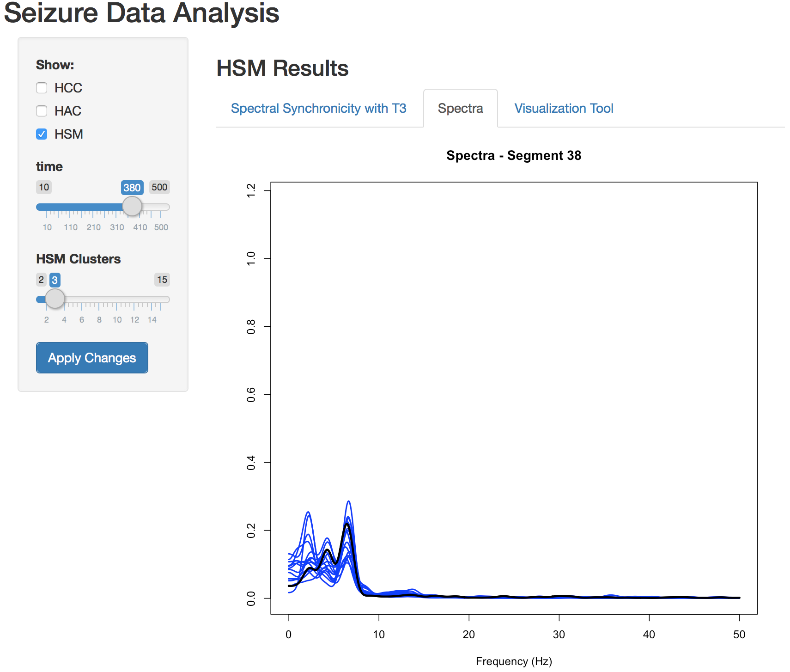Click the HSM Results heading
790x672 pixels.
282,68
